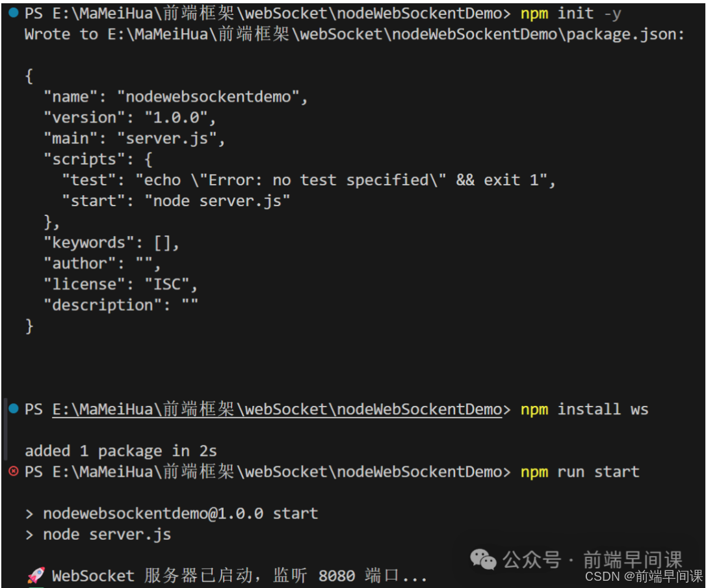Click the "added 1 package in 2s" line
The width and height of the screenshot is (706, 588).
120,451
